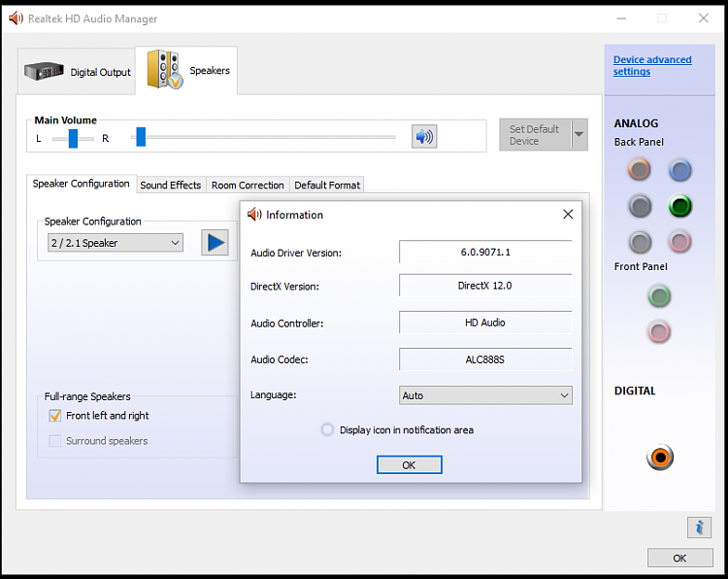The image size is (728, 579).
Task: Minimize the Realtek HD Audio Manager window
Action: 621,18
